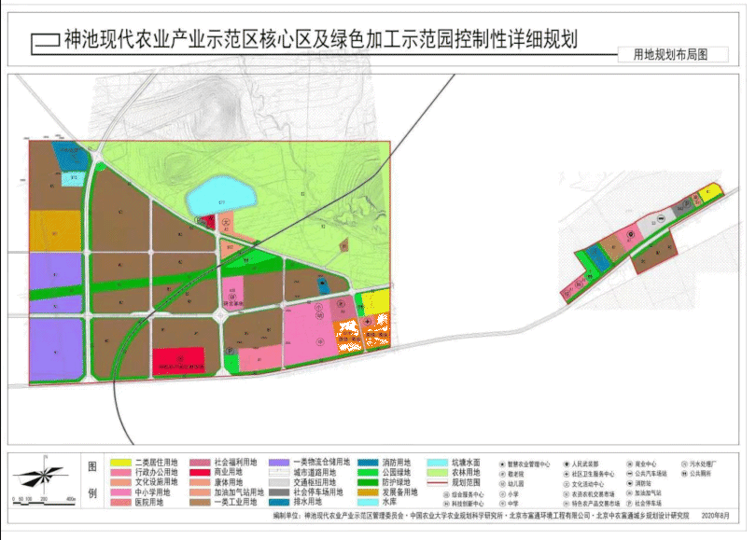The width and height of the screenshot is (756, 540).
Task: Click the 污水处理厂 legend symbol
Action: click(x=684, y=464)
